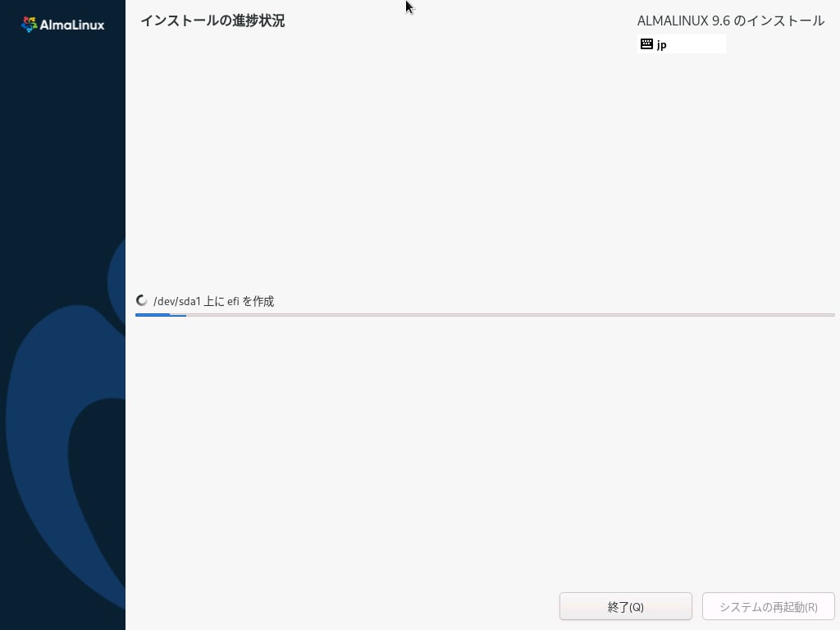Click empty white space in keyboard layout box
Viewport: 840px width, 630px height.
697,44
